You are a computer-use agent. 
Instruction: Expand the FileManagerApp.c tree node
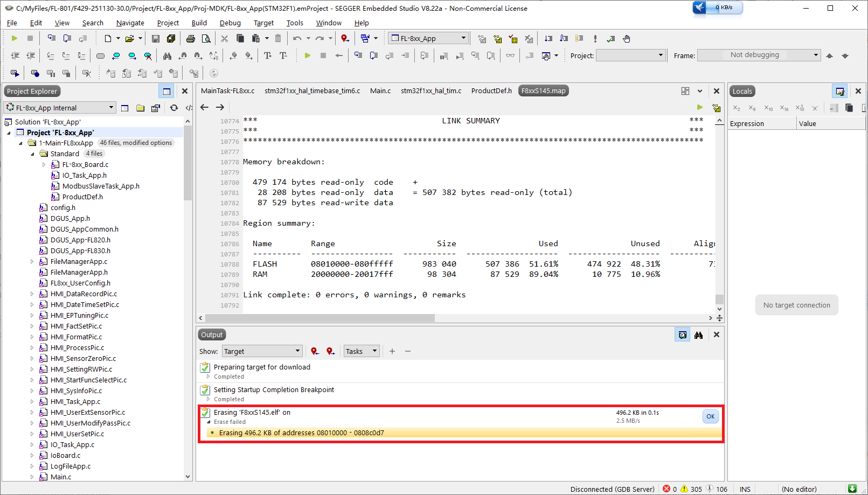pyautogui.click(x=32, y=262)
